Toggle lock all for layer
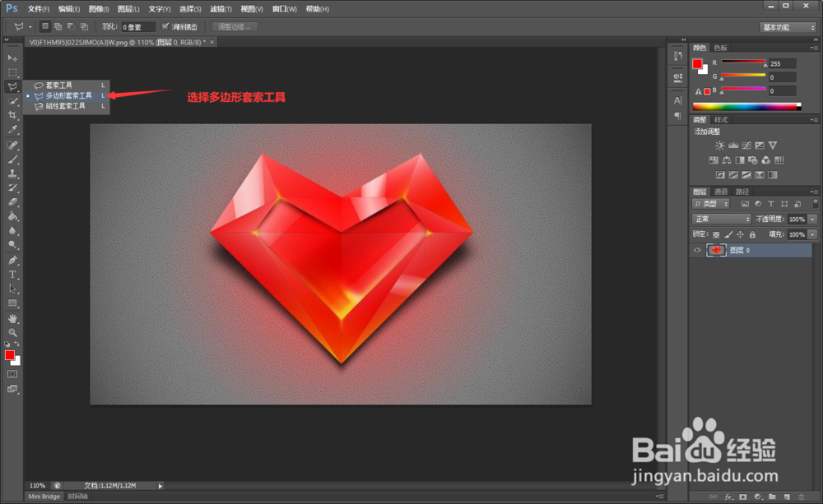Viewport: 823px width, 504px height. click(x=753, y=234)
